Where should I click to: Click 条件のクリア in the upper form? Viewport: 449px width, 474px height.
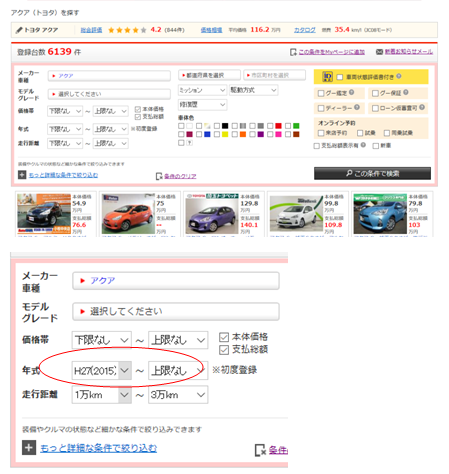tap(180, 176)
